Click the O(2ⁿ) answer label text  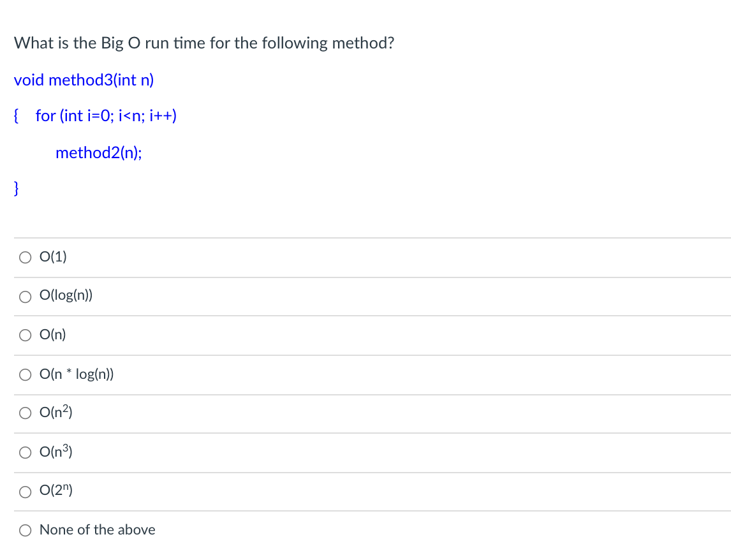[56, 490]
